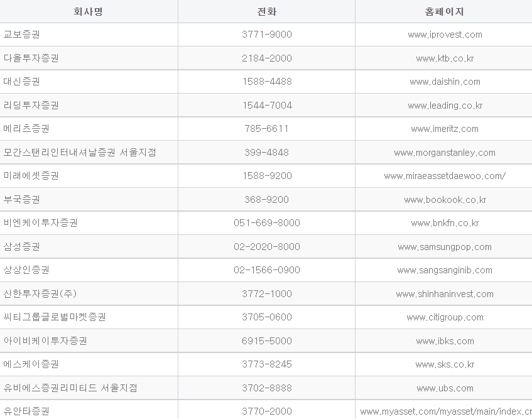The height and width of the screenshot is (419, 532).
Task: Select the 교보증권 company name cell
Action: [x=22, y=35]
